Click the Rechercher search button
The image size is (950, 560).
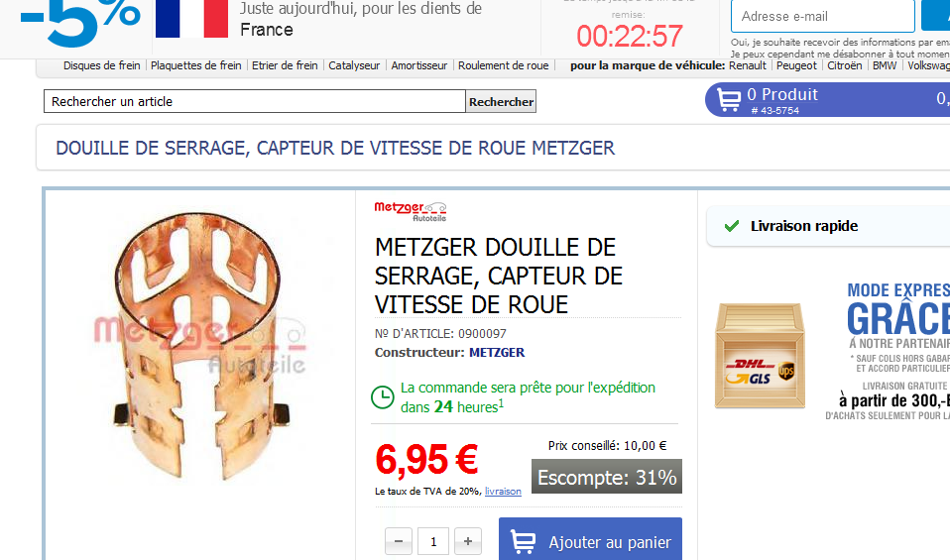[501, 102]
